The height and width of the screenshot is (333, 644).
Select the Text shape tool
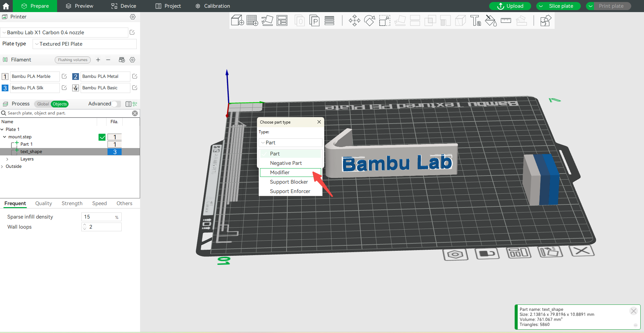(x=475, y=20)
